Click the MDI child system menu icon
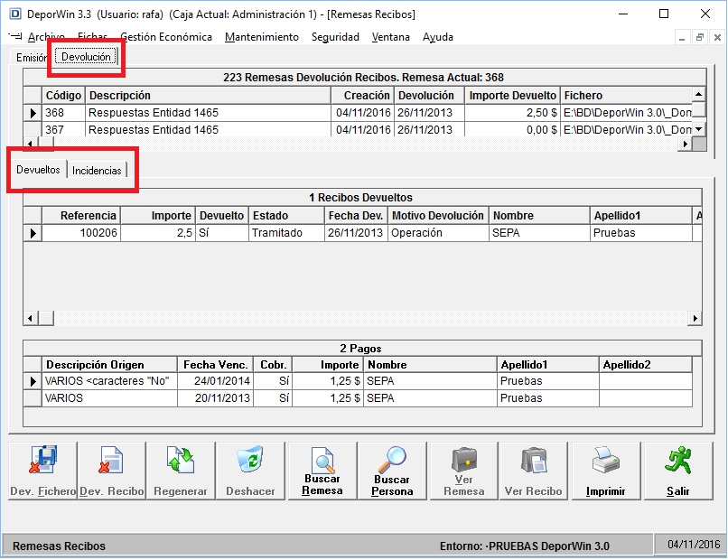The height and width of the screenshot is (560, 728). (14, 36)
